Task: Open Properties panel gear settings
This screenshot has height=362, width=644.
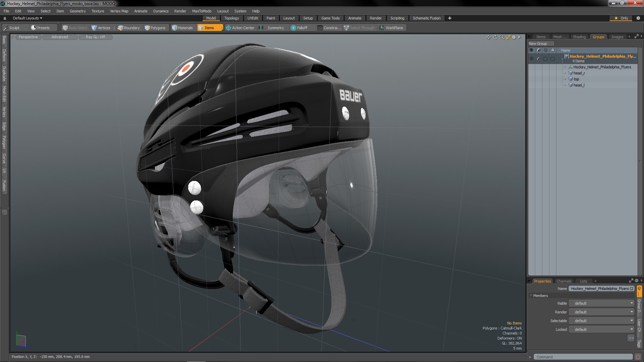Action: pos(637,281)
